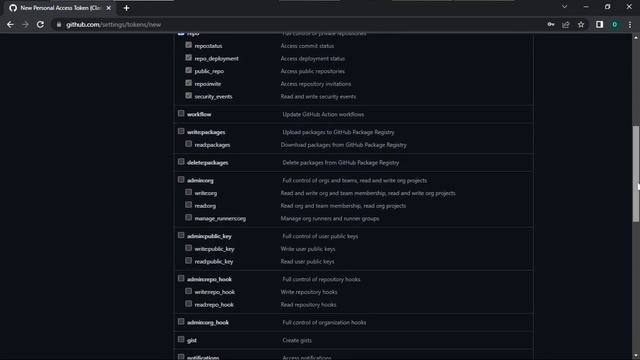
Task: Uncheck the public_repo checkbox
Action: pyautogui.click(x=189, y=70)
